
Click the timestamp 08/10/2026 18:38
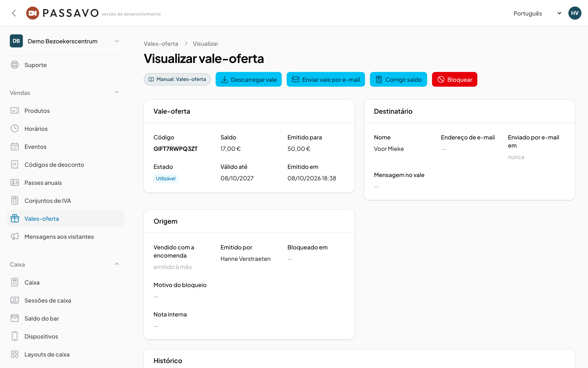point(312,178)
